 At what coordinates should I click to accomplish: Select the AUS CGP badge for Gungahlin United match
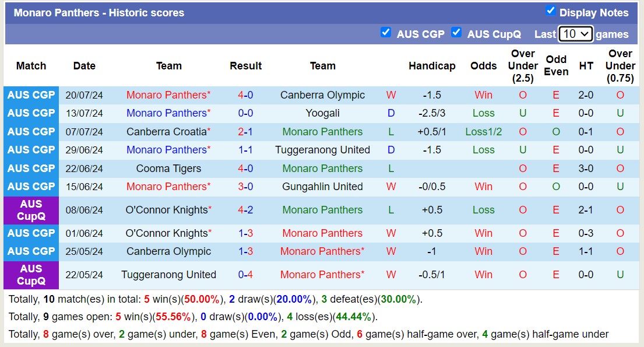click(x=31, y=187)
